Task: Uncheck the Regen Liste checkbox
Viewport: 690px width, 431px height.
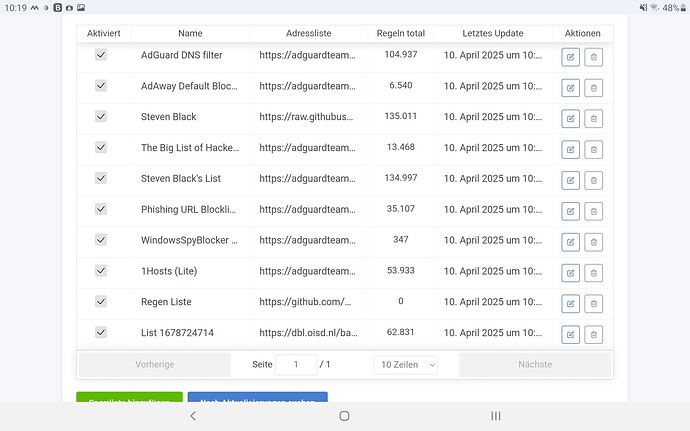Action: pyautogui.click(x=101, y=301)
